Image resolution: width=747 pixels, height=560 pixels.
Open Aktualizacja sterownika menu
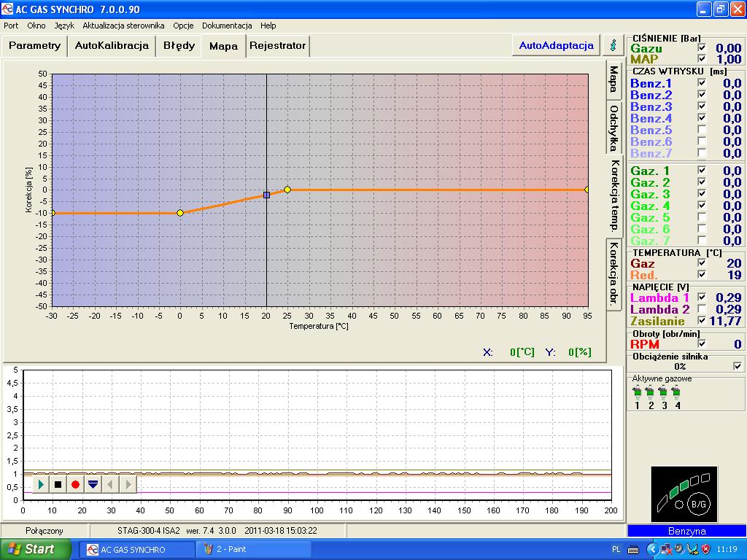click(x=123, y=26)
